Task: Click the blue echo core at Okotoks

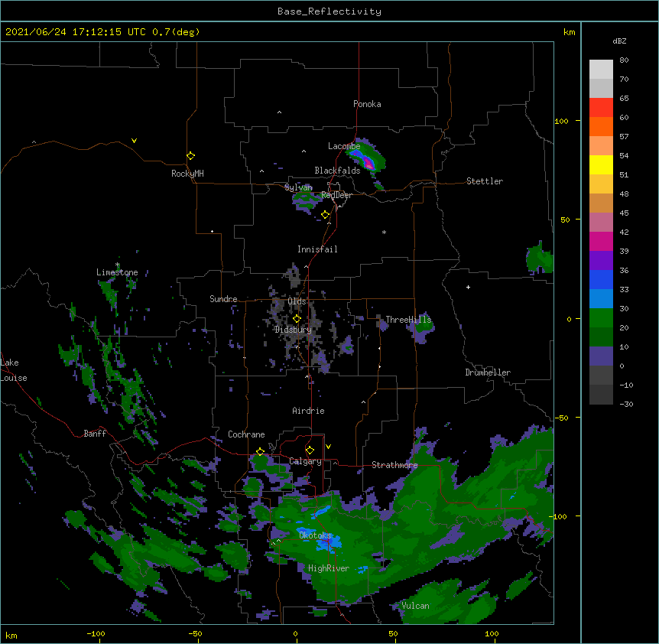Action: tap(328, 543)
